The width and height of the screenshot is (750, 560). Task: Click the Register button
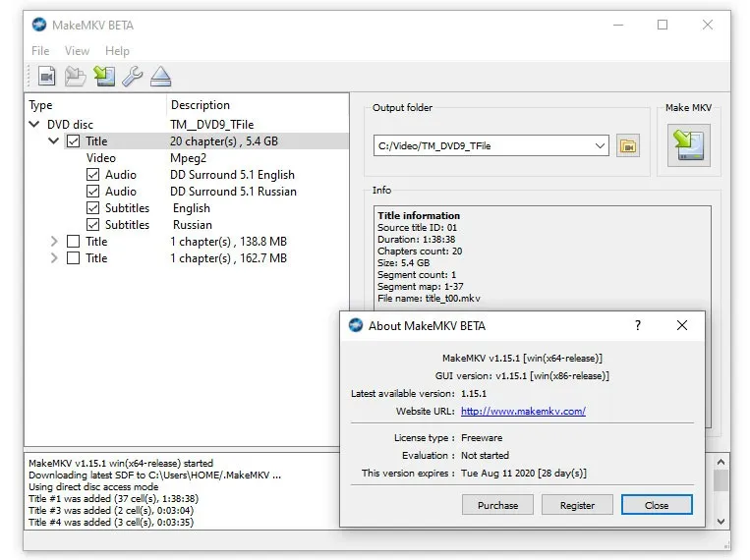(577, 505)
